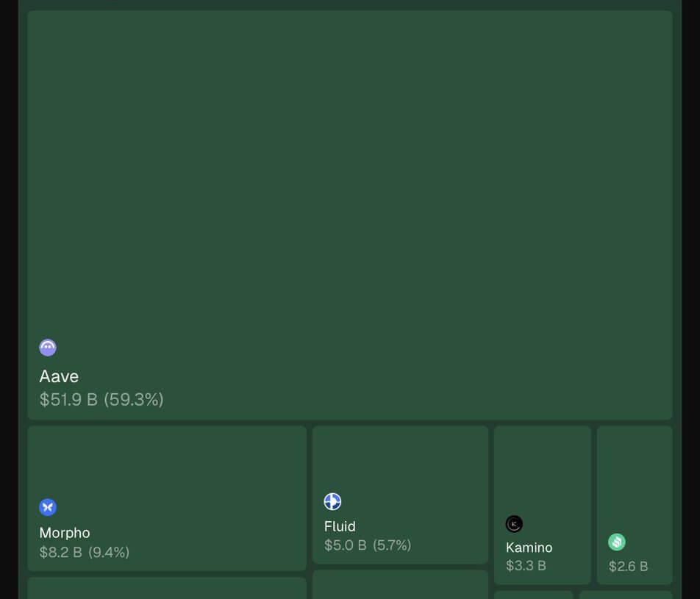Viewport: 700px width, 599px height.
Task: Select the Aave name label
Action: (x=59, y=376)
